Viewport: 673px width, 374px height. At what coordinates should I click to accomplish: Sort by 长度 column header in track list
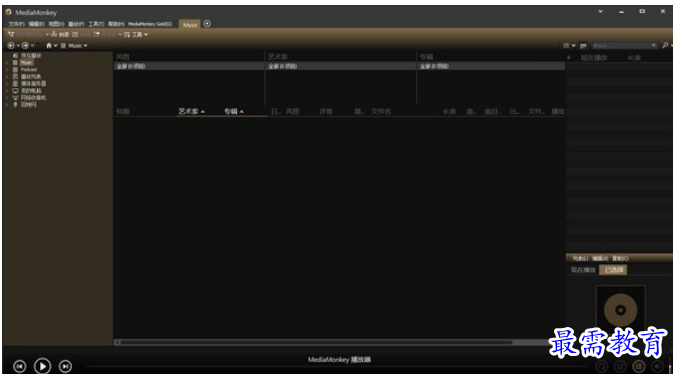click(x=449, y=111)
